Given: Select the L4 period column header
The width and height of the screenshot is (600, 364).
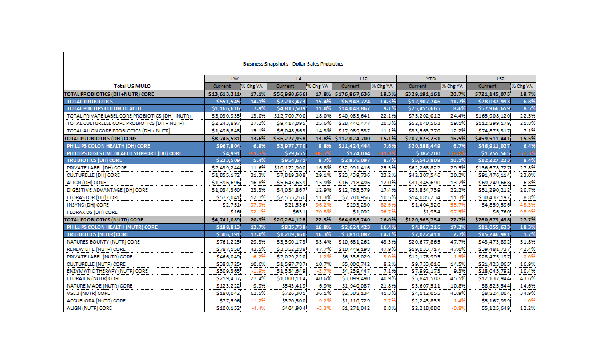Looking at the screenshot, I should point(297,78).
